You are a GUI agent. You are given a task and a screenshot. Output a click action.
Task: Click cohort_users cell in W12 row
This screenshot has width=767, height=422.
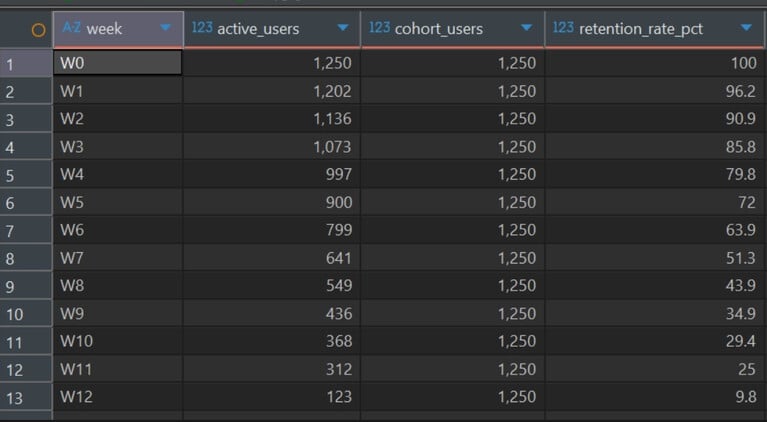[x=452, y=397]
